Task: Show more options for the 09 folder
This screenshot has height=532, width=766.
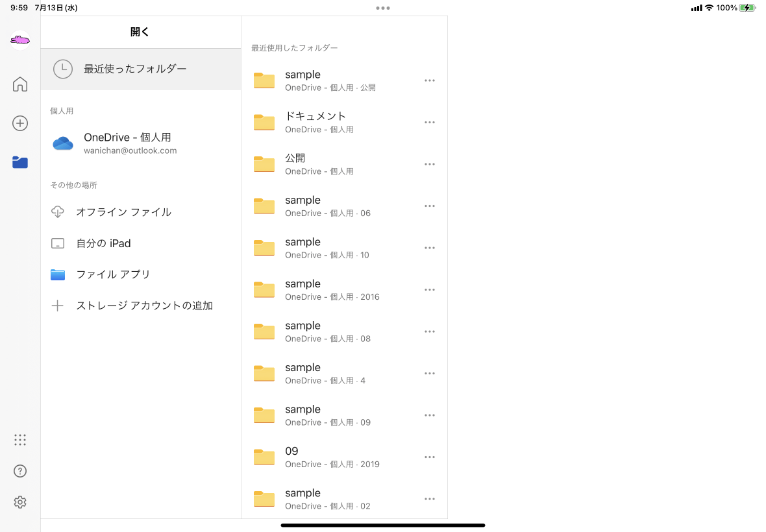Action: [429, 457]
